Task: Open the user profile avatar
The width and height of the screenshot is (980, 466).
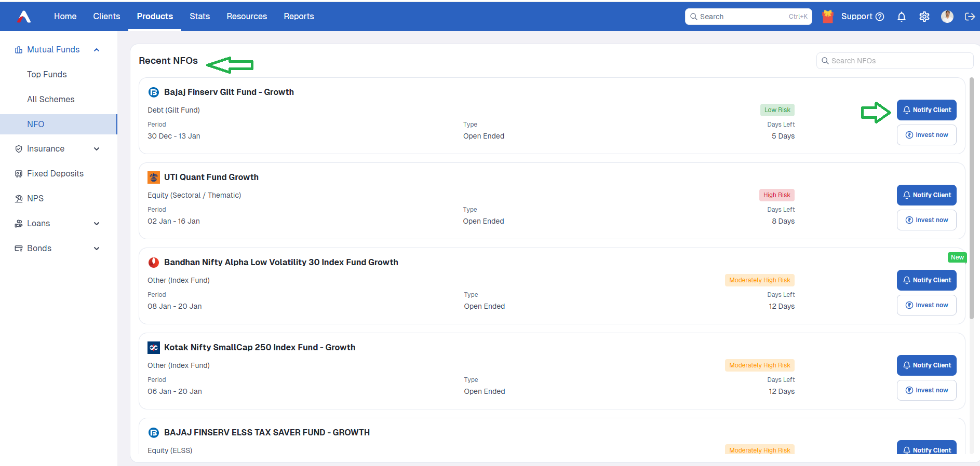Action: (947, 17)
